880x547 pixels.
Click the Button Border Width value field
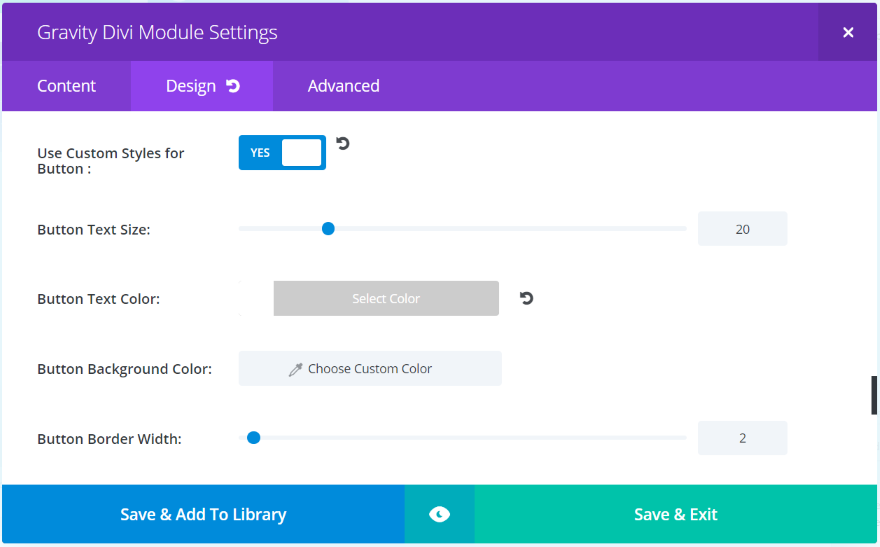click(742, 438)
